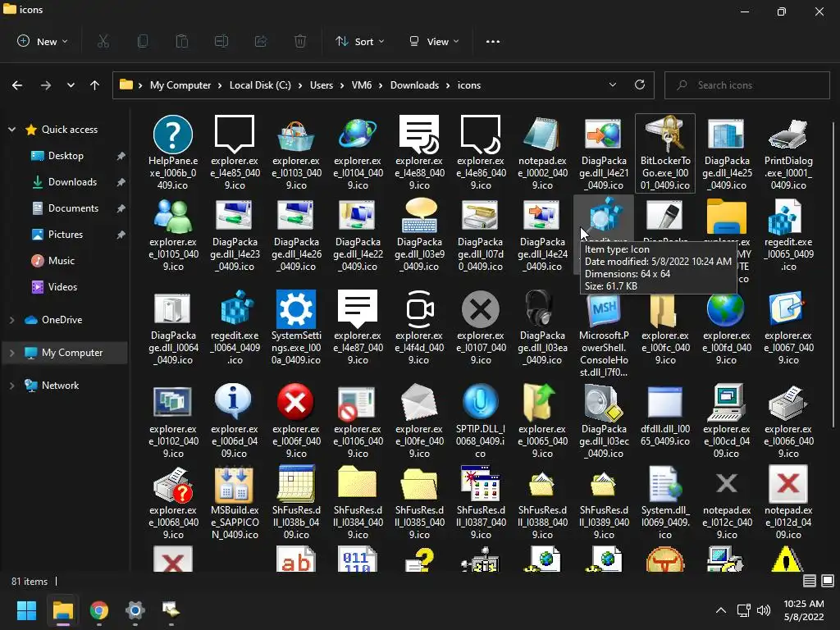Launch Chrome from the taskbar
Image resolution: width=840 pixels, height=630 pixels.
click(98, 609)
